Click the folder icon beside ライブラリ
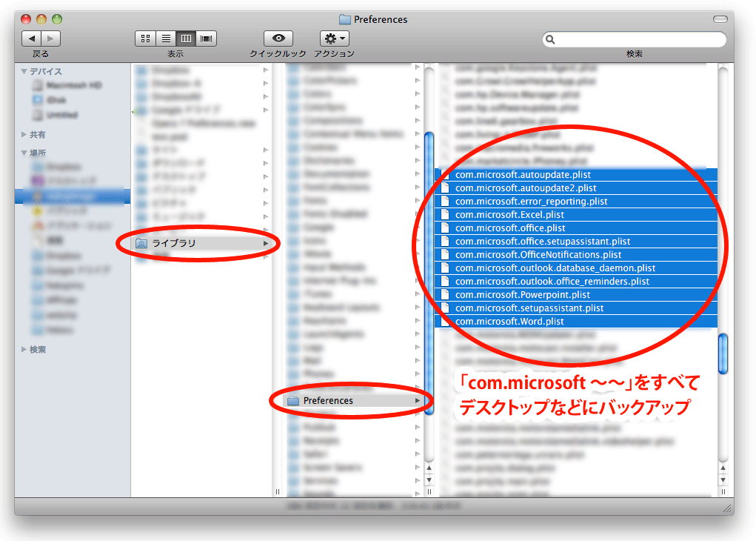 (141, 243)
